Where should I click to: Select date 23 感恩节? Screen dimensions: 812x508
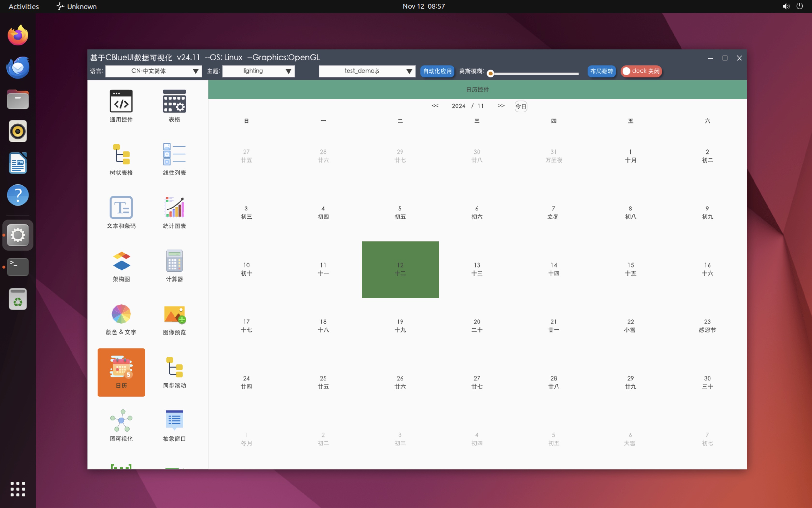707,326
